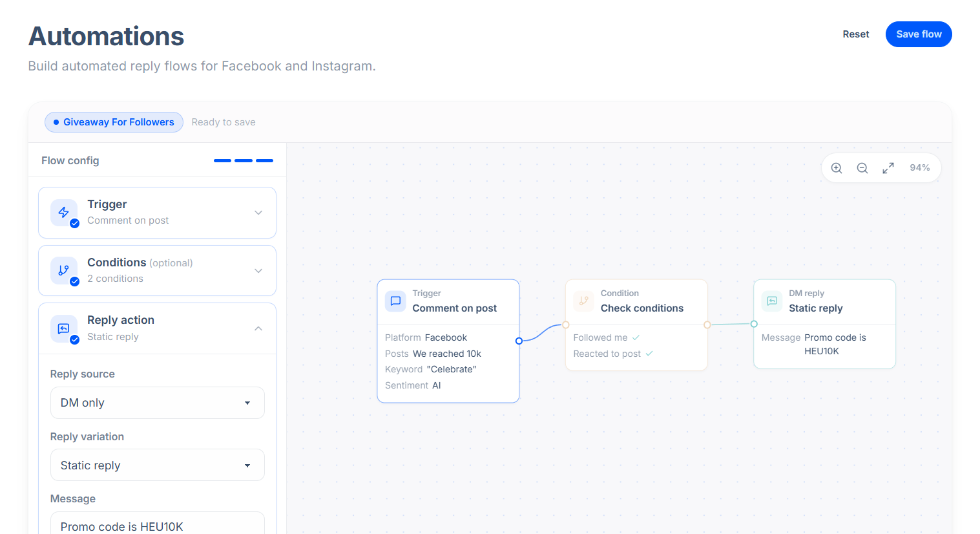This screenshot has width=980, height=534.
Task: Click the Reply variation label
Action: 87,436
